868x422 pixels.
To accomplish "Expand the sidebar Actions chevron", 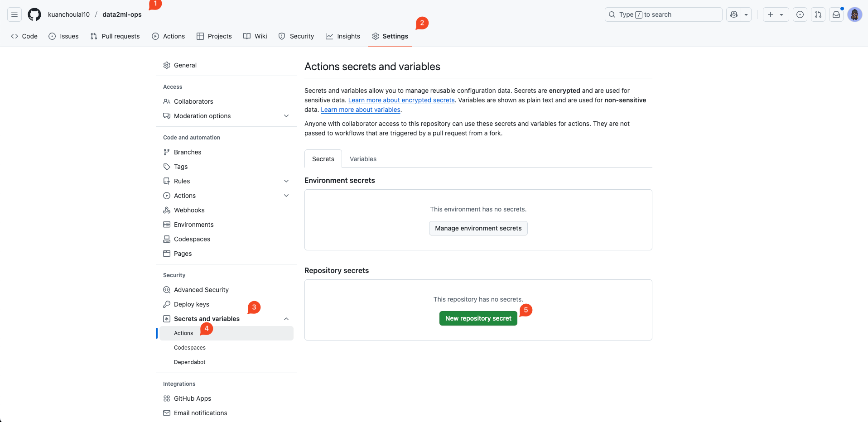I will click(x=286, y=196).
